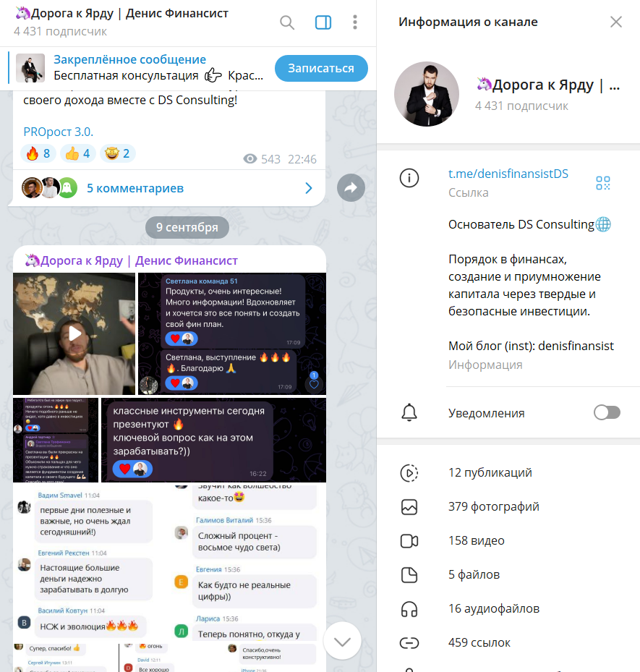Open search in the channel chat

coord(287,22)
